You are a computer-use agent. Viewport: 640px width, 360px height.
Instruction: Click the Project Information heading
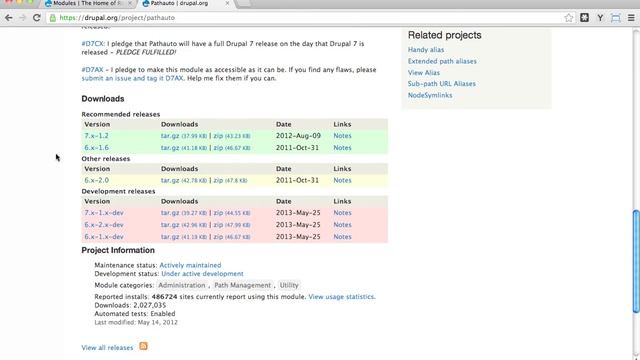118,250
